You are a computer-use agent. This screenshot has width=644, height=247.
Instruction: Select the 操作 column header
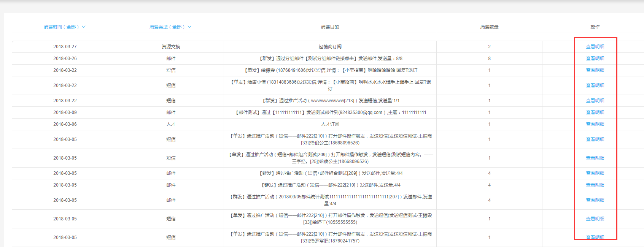click(x=595, y=27)
